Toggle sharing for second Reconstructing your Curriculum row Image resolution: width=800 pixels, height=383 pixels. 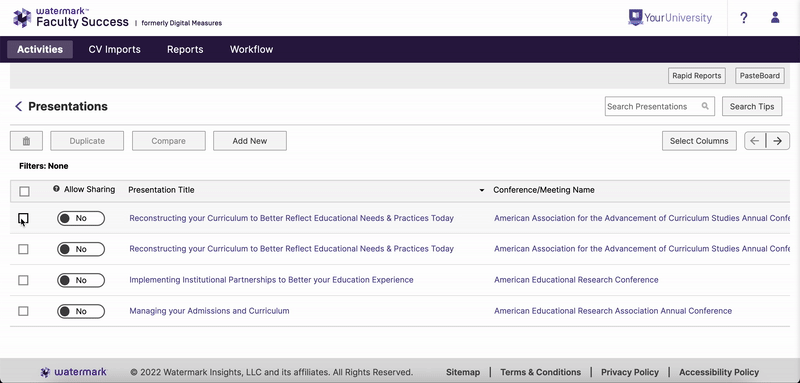pyautogui.click(x=81, y=249)
